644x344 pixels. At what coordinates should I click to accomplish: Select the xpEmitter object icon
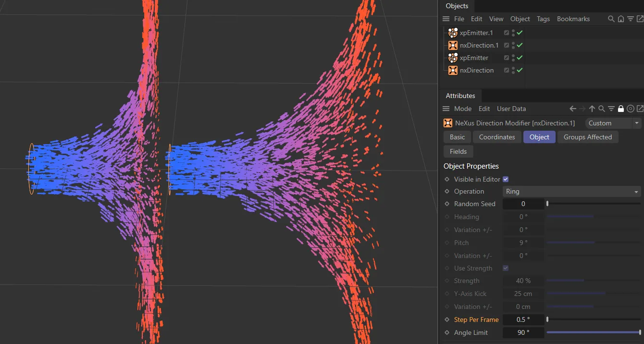[452, 58]
